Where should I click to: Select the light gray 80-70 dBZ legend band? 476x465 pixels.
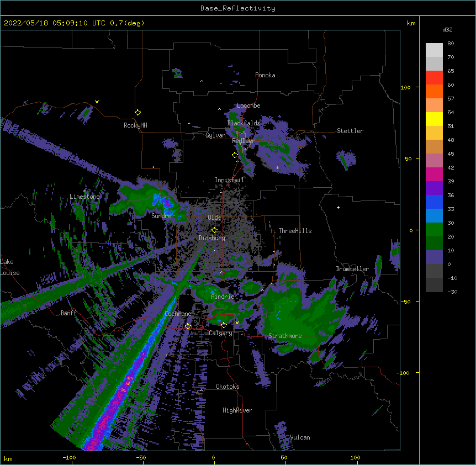tap(434, 50)
